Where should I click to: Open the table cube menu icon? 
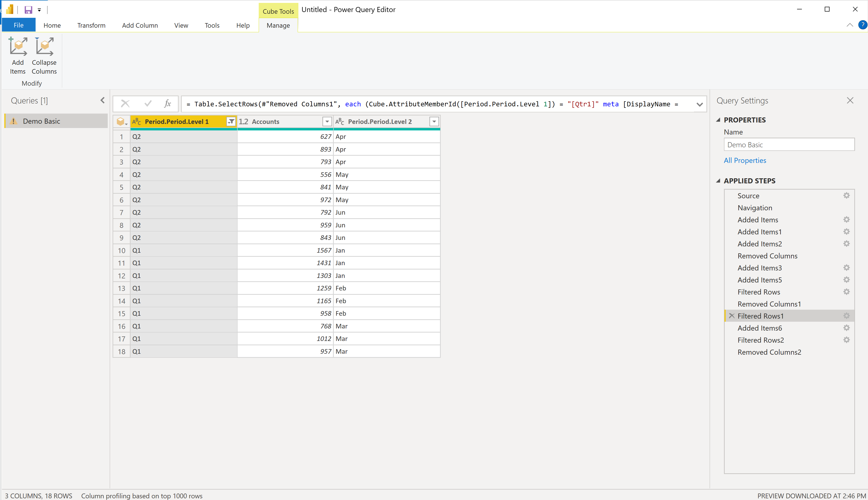[121, 122]
